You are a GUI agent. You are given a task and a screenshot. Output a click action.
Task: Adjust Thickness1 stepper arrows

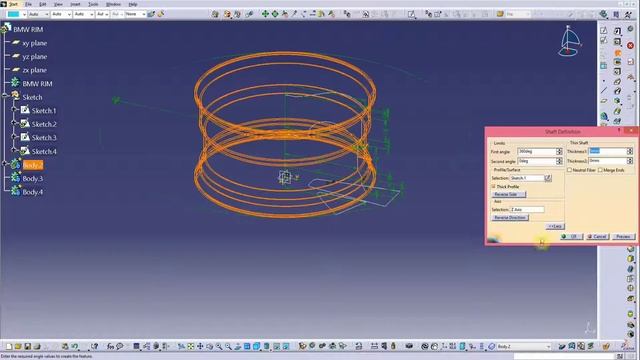pos(630,151)
